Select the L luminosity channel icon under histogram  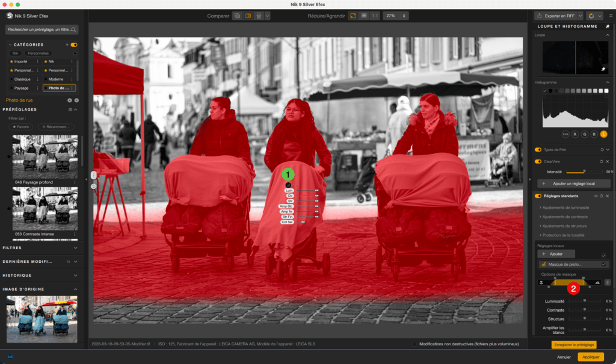[x=604, y=134]
